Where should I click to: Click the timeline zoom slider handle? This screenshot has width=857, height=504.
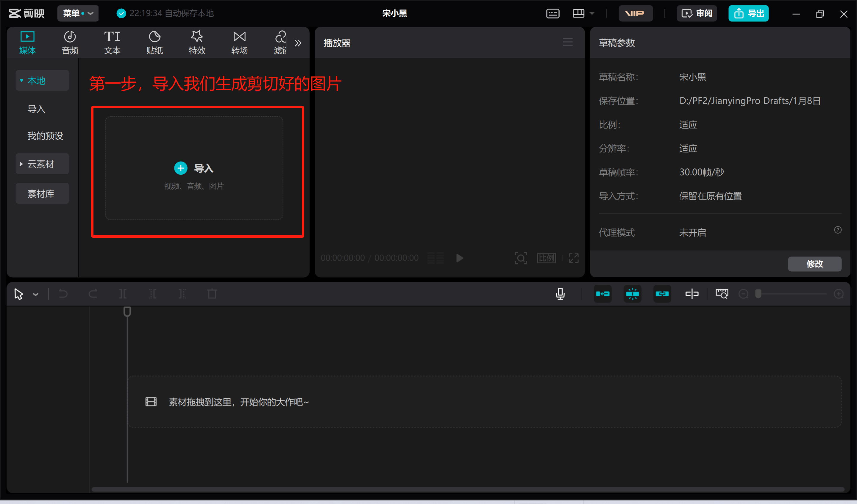758,294
